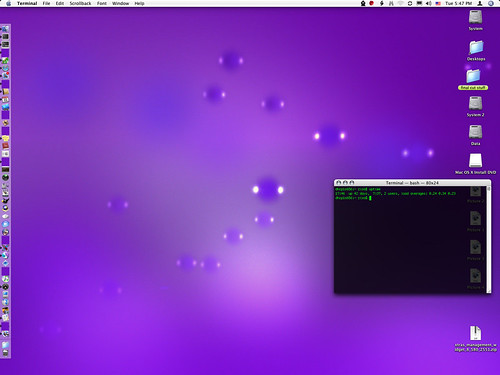The image size is (500, 375).
Task: Select the Desktops folder
Action: [x=476, y=47]
